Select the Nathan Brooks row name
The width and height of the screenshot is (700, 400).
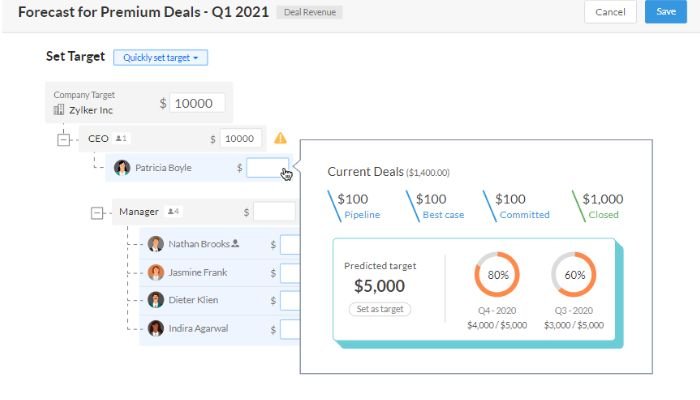[x=199, y=244]
